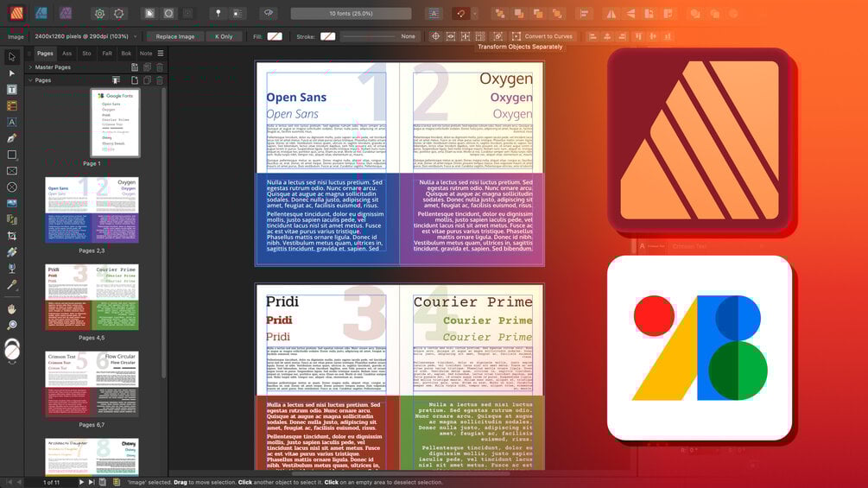Screen dimensions: 868x488
Task: Open the Note panel tab
Action: coord(146,53)
